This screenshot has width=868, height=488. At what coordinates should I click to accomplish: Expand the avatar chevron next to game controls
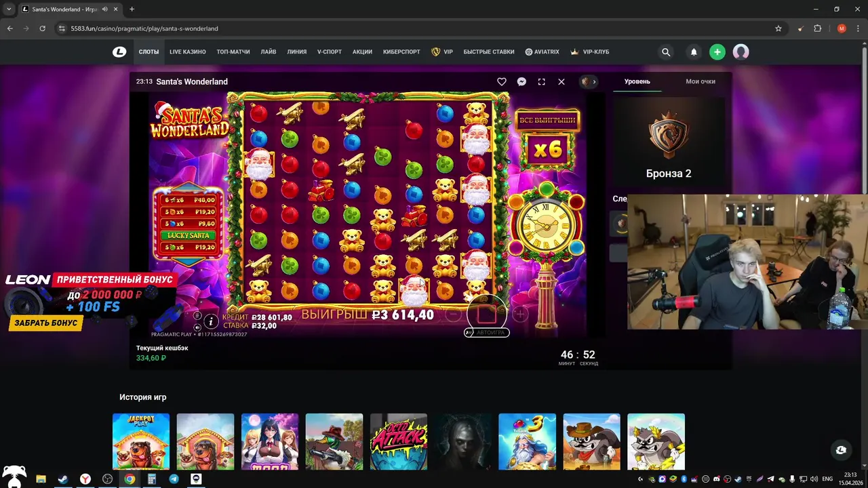click(x=594, y=81)
